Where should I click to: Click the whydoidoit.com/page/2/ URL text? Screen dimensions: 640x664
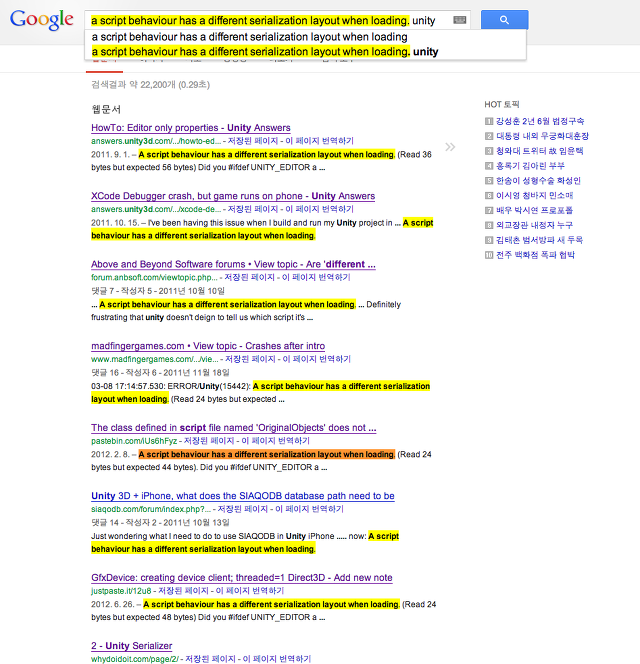[135, 659]
